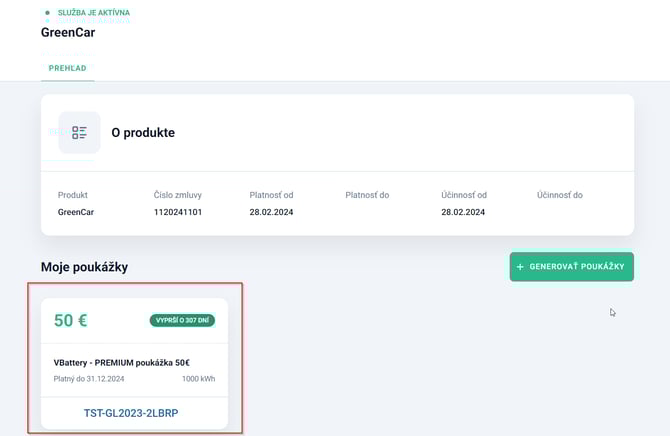
Task: Click the plus icon in Generovať button
Action: click(520, 267)
